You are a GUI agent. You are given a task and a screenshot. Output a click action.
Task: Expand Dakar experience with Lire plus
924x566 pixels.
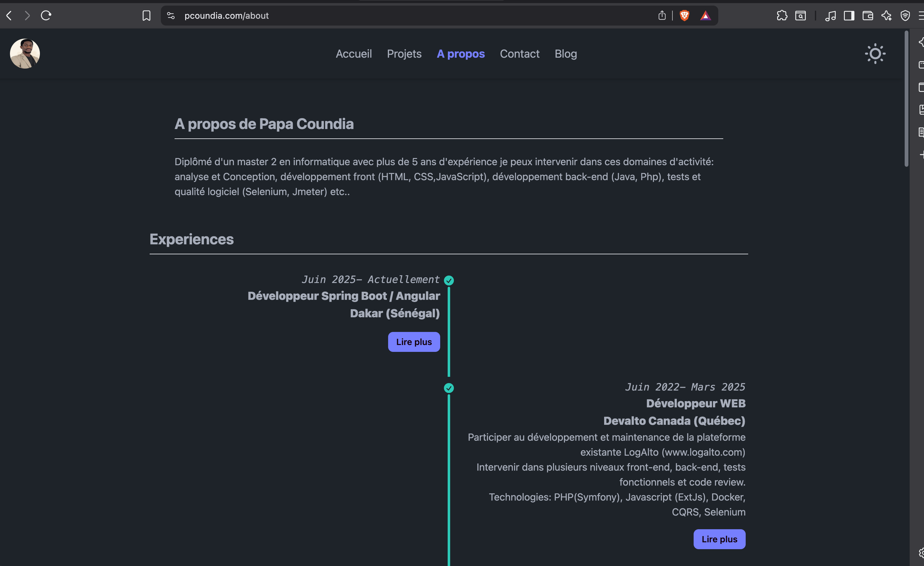[414, 342]
